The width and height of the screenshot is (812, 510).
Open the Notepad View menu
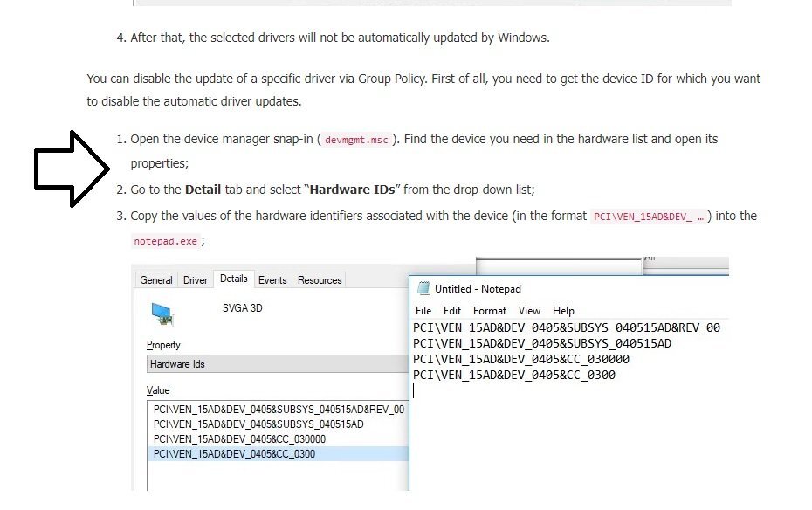click(529, 311)
